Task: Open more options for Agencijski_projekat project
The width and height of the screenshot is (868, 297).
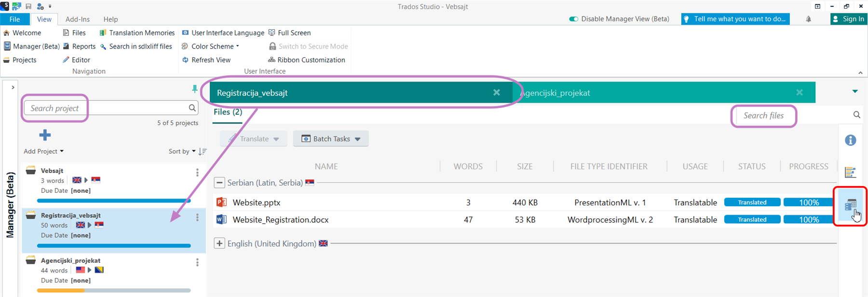Action: [197, 262]
